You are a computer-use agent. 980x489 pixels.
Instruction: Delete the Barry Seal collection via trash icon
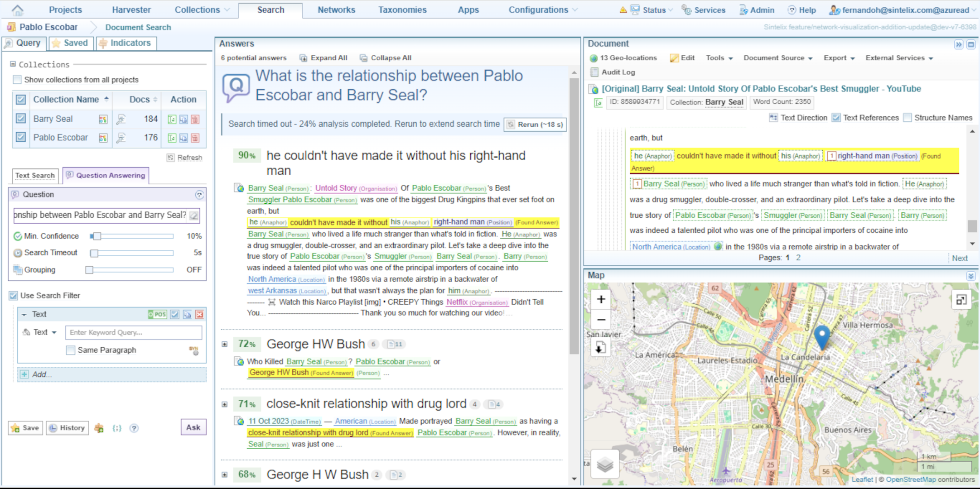(195, 120)
